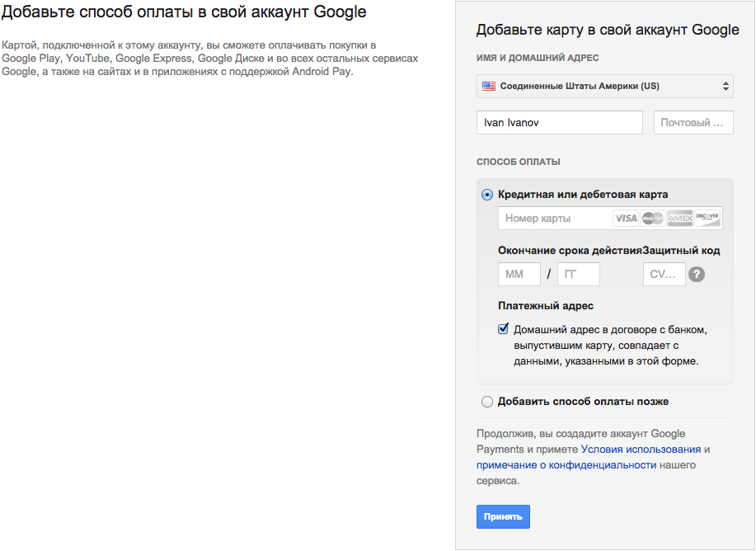The width and height of the screenshot is (756, 551).
Task: Click the CVC security code field
Action: pos(664,275)
